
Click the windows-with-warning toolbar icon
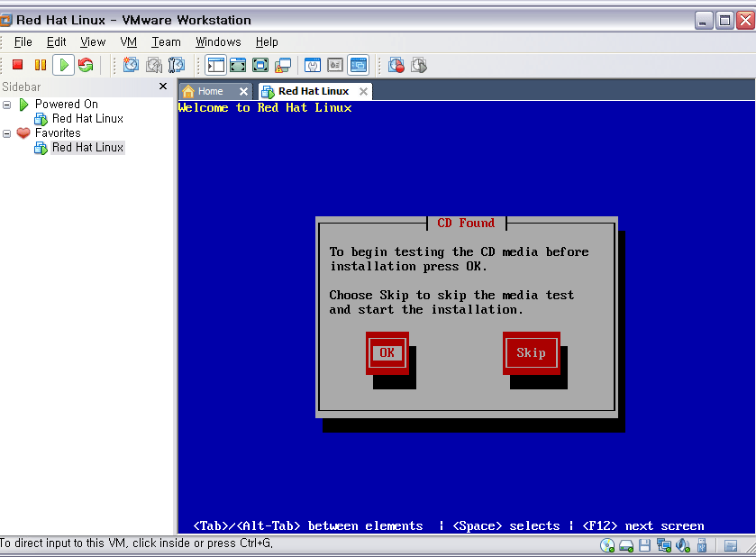283,65
